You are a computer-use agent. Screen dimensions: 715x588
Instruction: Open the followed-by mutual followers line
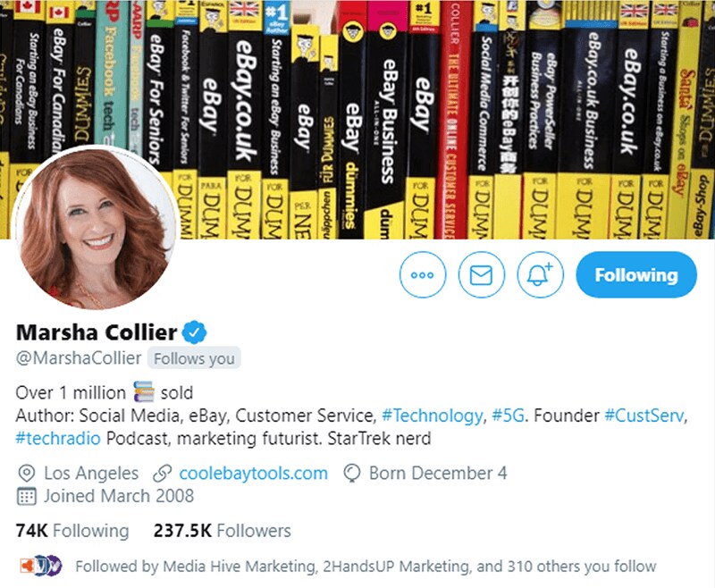click(366, 567)
